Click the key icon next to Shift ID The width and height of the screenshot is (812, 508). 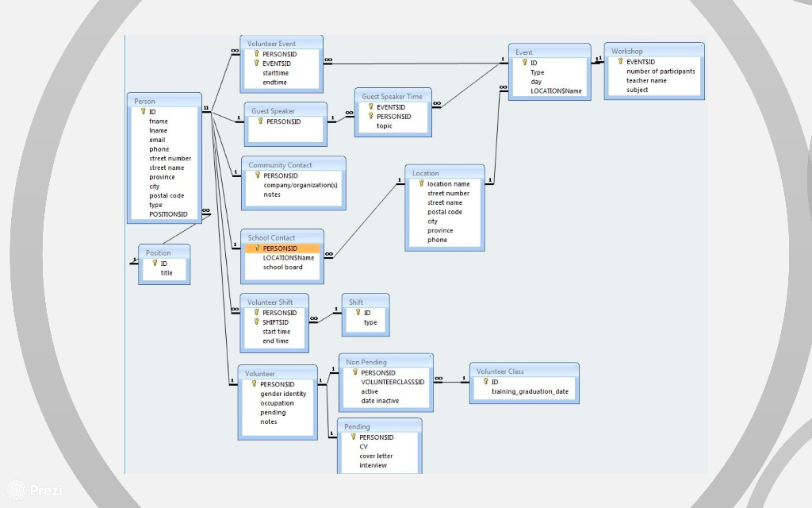tap(359, 313)
